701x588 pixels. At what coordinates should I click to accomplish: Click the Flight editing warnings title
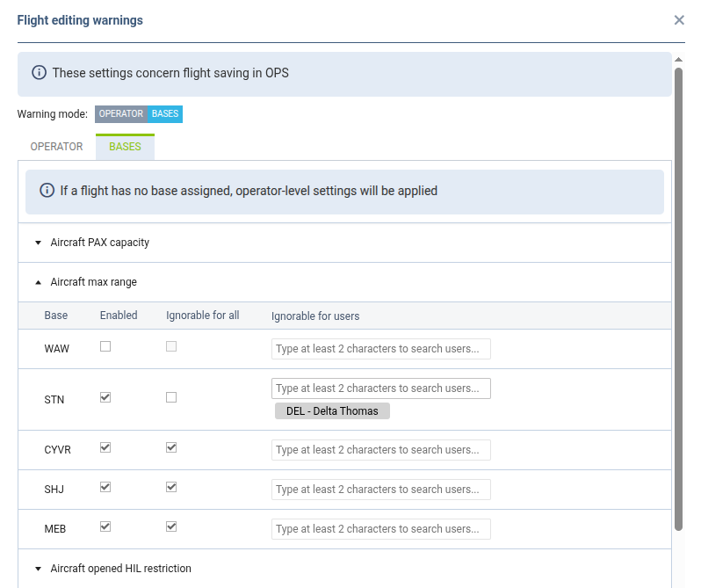80,20
